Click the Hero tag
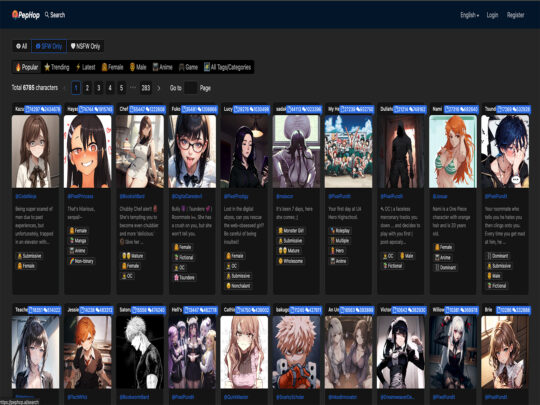Image resolution: width=540 pixels, height=405 pixels. [x=338, y=251]
